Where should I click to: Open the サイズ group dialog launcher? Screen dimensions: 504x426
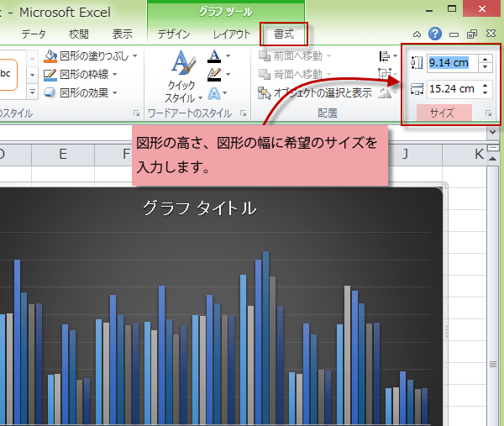(489, 113)
